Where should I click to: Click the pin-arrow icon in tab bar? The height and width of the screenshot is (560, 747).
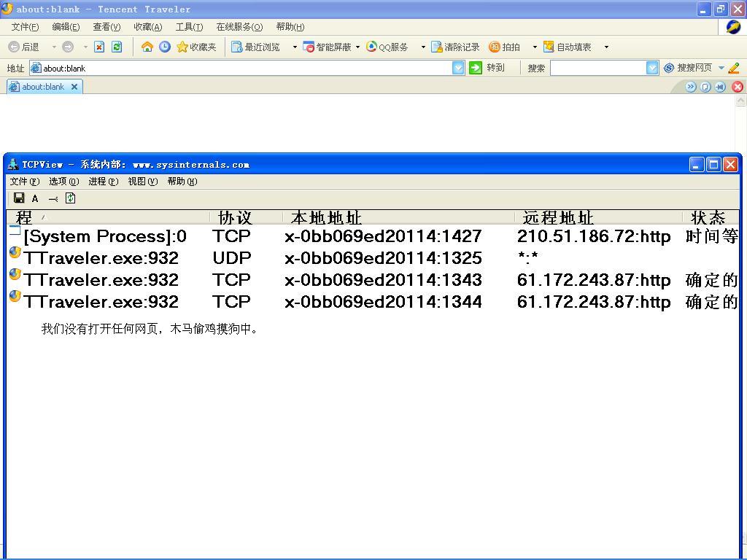tap(720, 87)
